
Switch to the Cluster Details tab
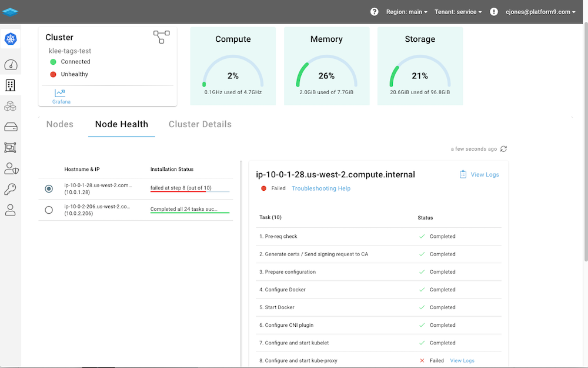(200, 124)
